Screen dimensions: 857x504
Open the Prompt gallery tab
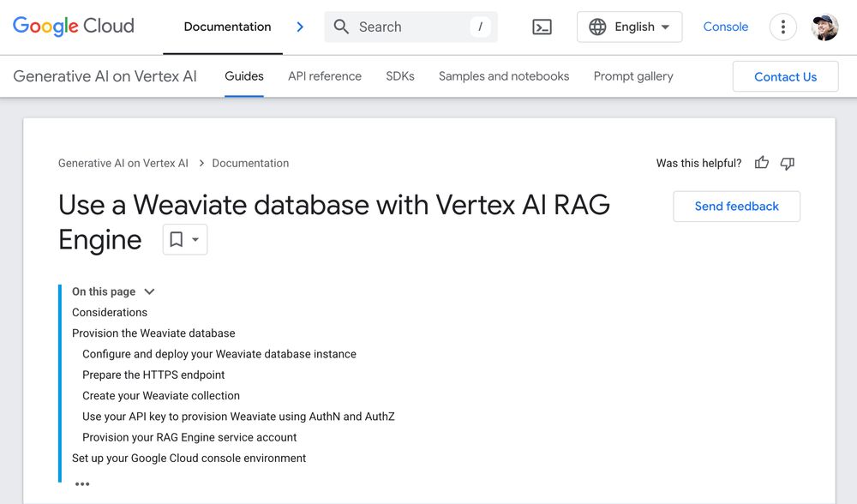(x=633, y=76)
